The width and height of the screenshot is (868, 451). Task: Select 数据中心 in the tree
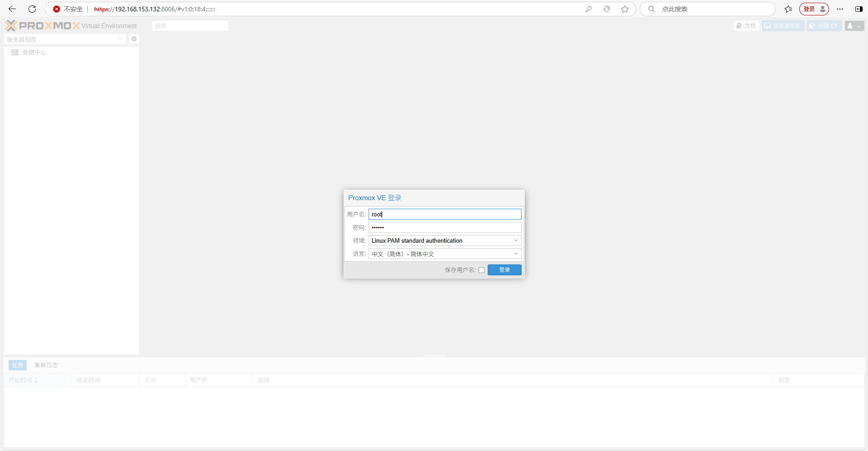coord(34,53)
